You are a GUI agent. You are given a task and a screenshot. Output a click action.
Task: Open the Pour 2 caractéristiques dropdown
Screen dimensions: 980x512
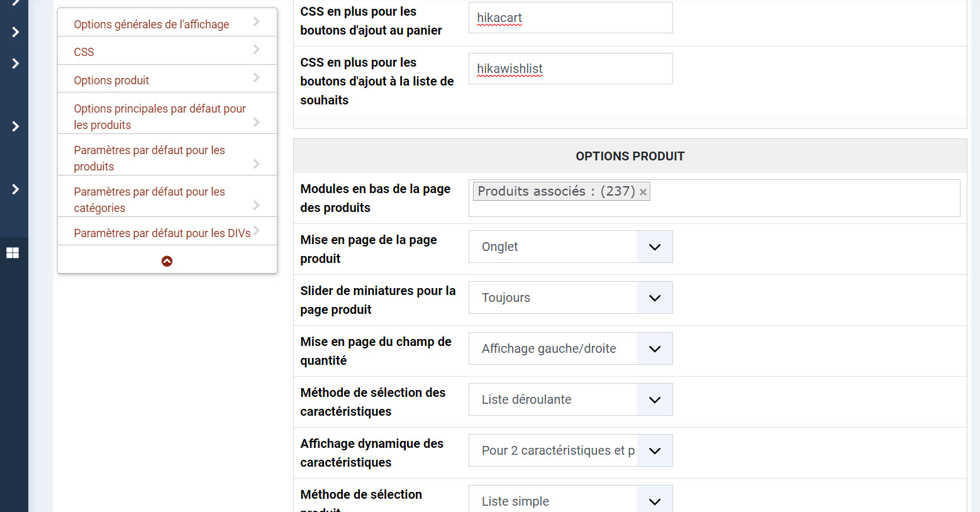pyautogui.click(x=571, y=450)
